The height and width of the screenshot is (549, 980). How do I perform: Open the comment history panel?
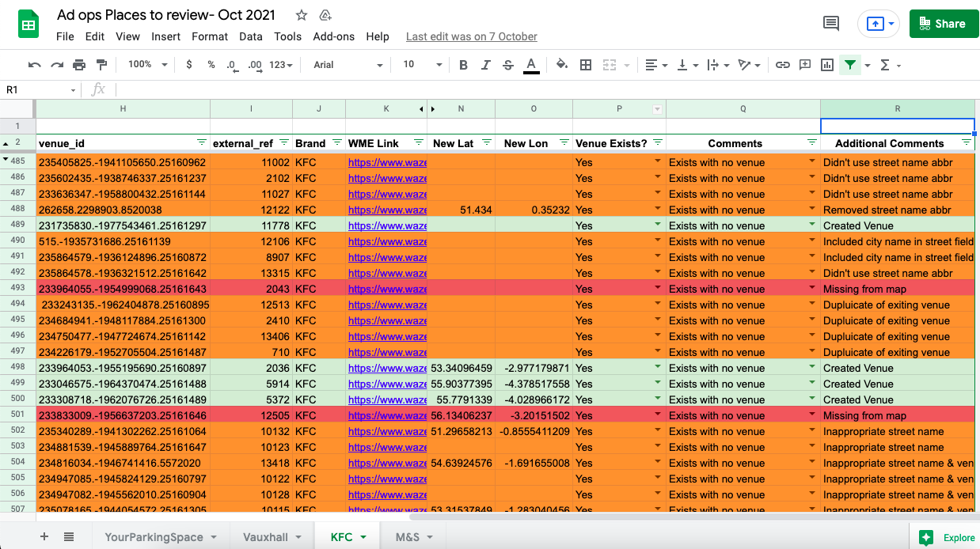pyautogui.click(x=830, y=24)
